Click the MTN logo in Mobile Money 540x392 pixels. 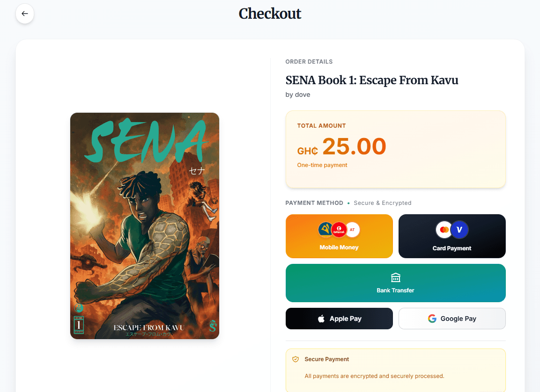325,230
